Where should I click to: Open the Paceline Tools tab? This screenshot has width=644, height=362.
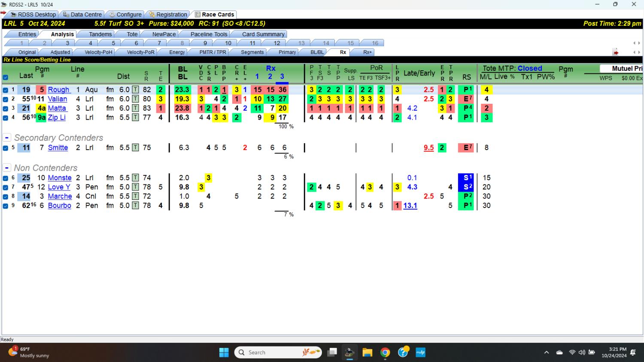pos(209,34)
